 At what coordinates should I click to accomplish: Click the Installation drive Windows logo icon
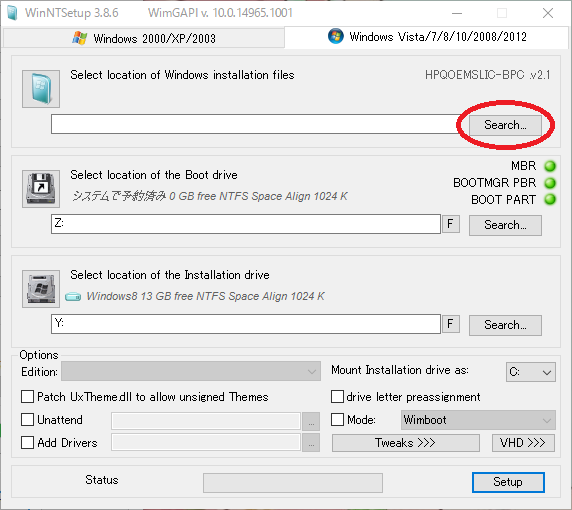tap(41, 289)
